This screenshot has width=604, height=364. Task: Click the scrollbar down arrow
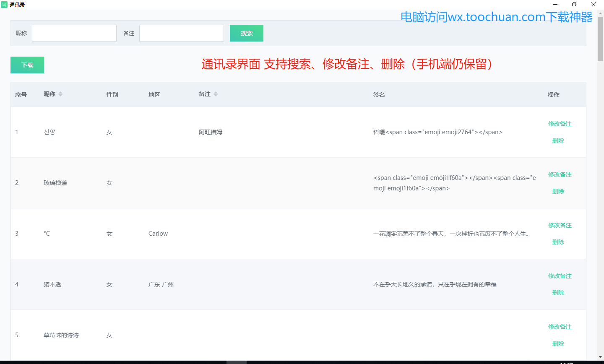[600, 357]
